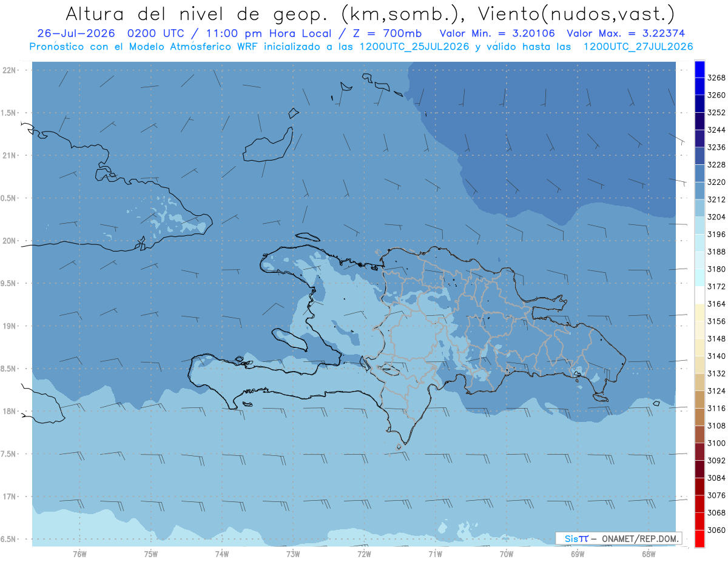Click the legend value '3108'
728x562 pixels.
point(716,426)
